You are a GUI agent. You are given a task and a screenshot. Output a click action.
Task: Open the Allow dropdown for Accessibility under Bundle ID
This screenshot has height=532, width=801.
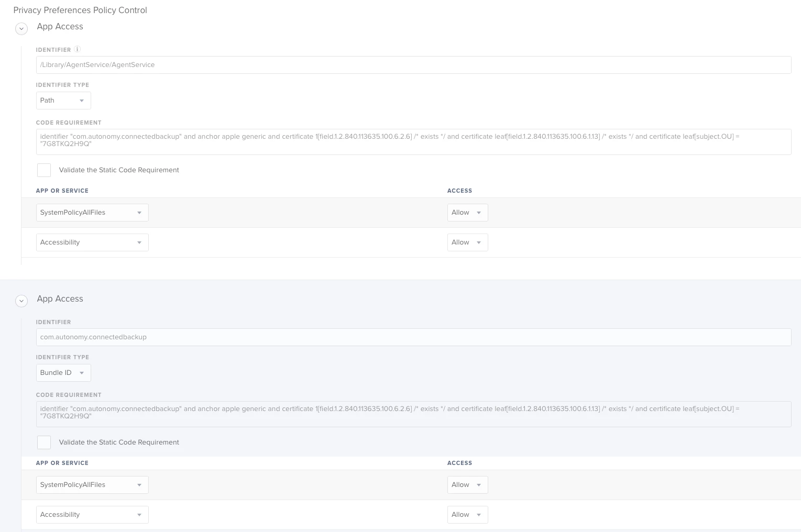[467, 515]
